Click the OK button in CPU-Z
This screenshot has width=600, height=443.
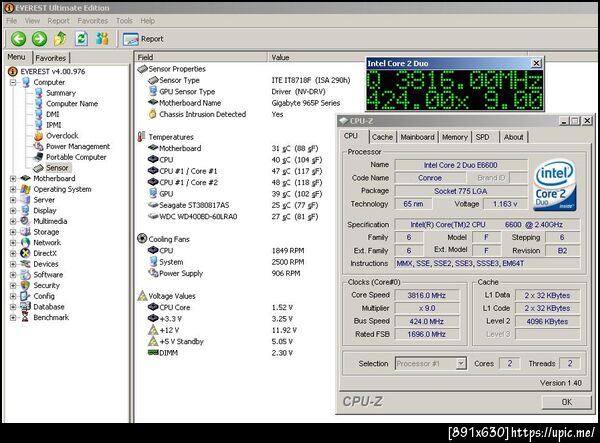(566, 401)
